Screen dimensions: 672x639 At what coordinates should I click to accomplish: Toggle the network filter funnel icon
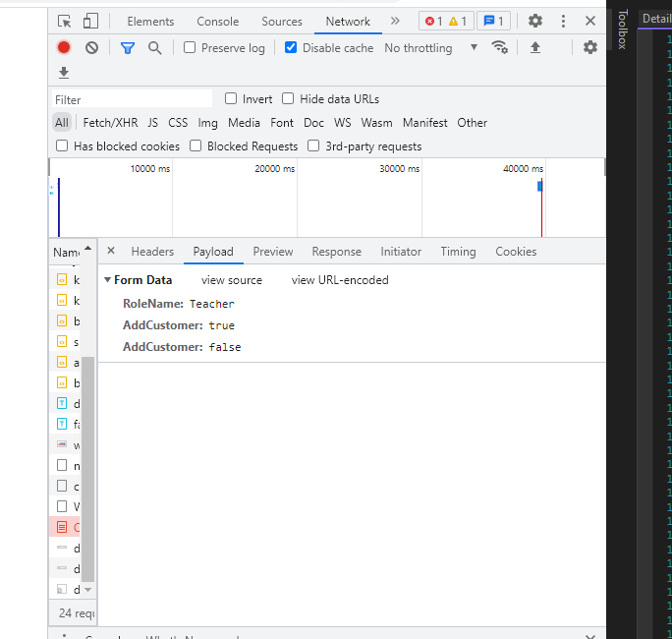pyautogui.click(x=128, y=47)
